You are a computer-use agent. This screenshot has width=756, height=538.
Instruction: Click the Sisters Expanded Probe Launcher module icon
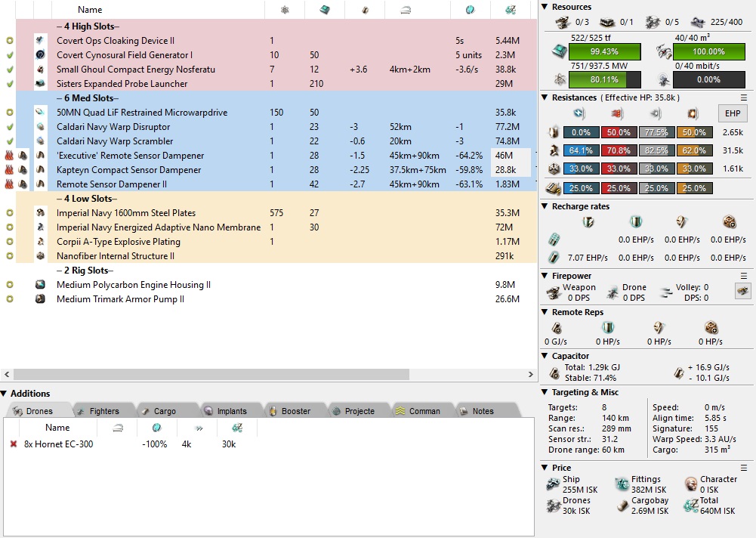click(x=41, y=84)
